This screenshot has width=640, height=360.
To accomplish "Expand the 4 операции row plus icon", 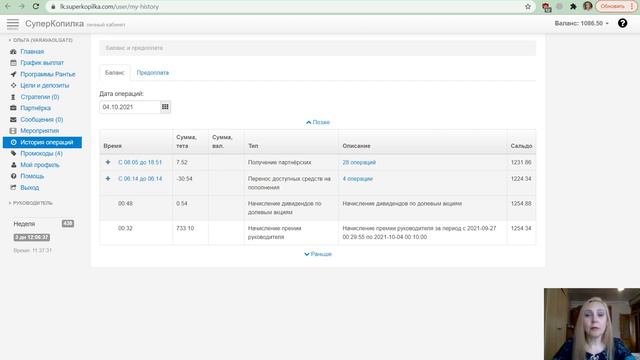I will pos(108,178).
